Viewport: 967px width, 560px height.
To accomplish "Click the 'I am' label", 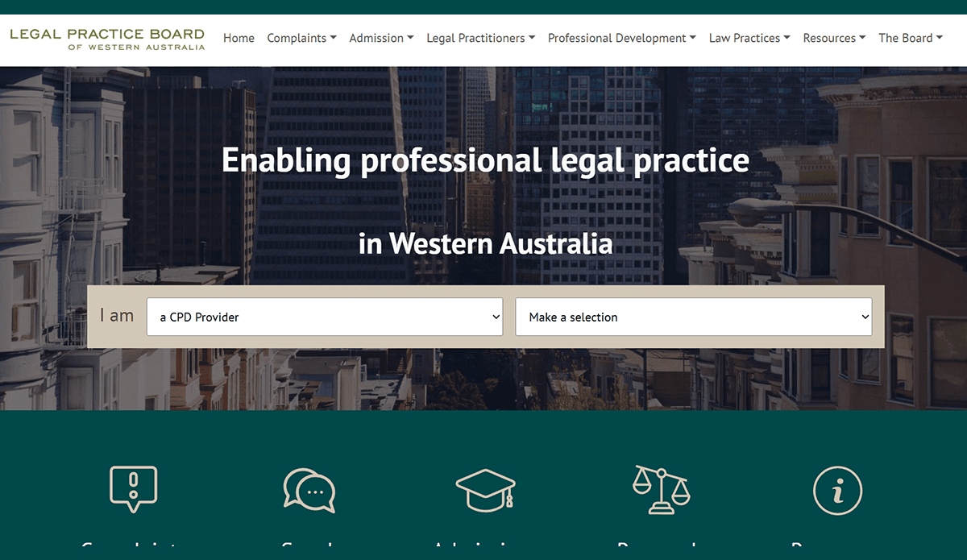I will [117, 316].
